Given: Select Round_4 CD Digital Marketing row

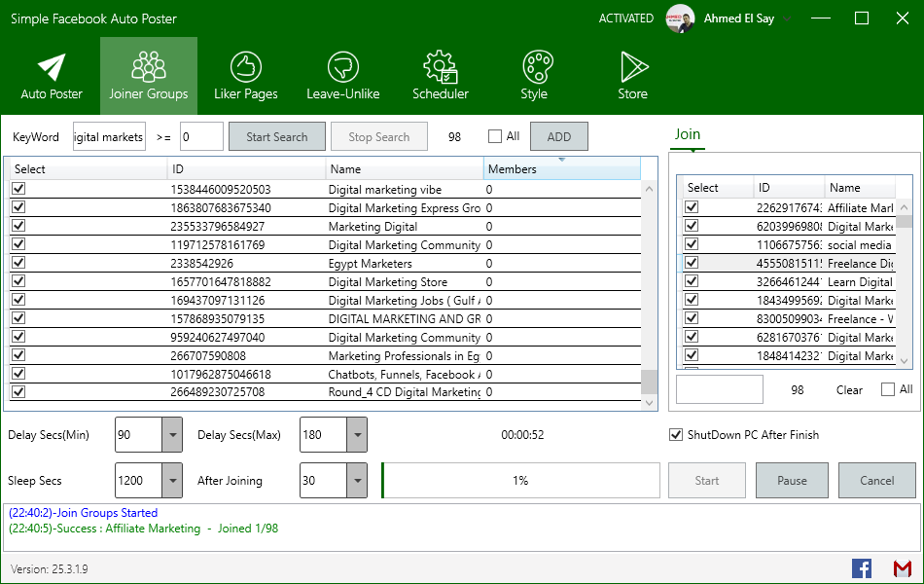Looking at the screenshot, I should coord(325,392).
